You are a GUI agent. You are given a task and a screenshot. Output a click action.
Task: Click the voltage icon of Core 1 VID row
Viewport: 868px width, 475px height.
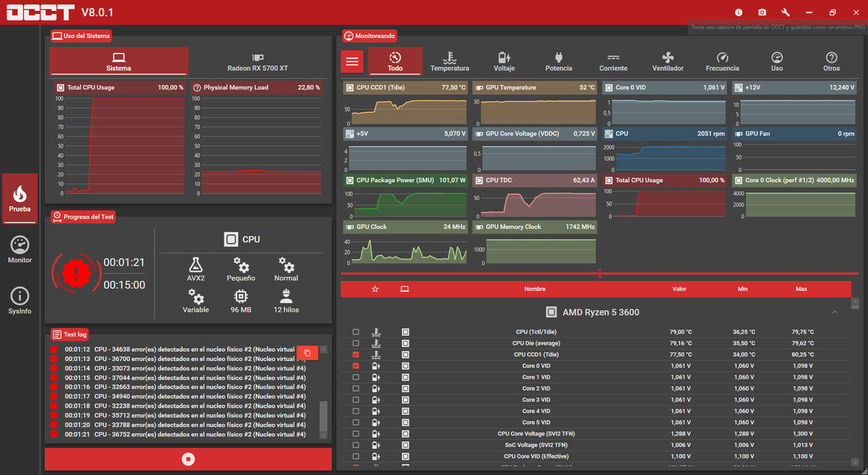(x=376, y=377)
